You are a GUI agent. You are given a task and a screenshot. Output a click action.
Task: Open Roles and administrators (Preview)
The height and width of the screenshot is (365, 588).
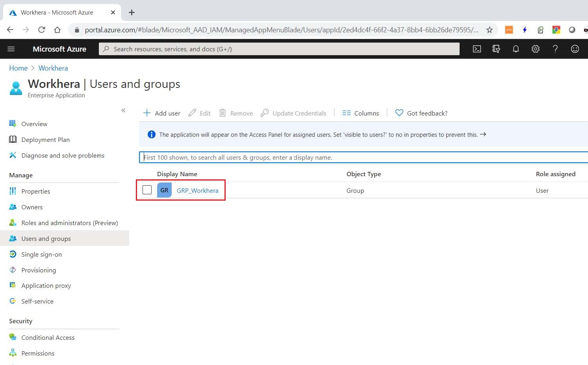69,223
